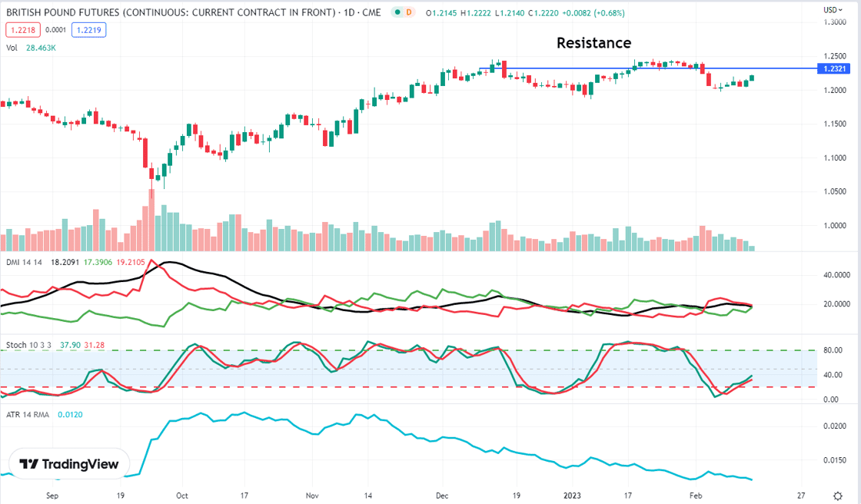Image resolution: width=861 pixels, height=504 pixels.
Task: Click the open price O1.2145
Action: coord(441,12)
